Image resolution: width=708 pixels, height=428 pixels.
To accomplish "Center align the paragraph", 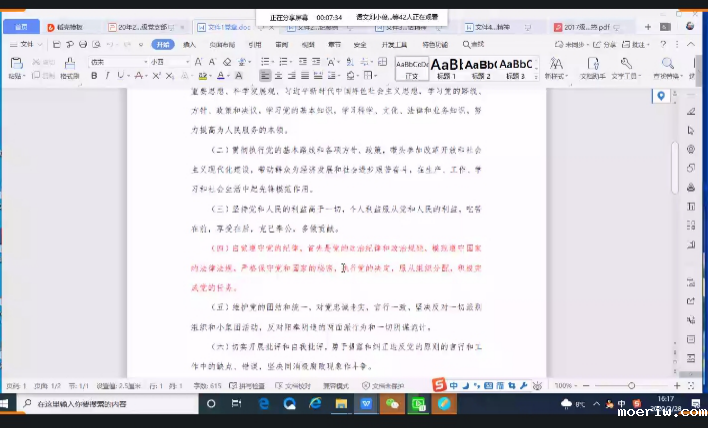I will (x=279, y=75).
